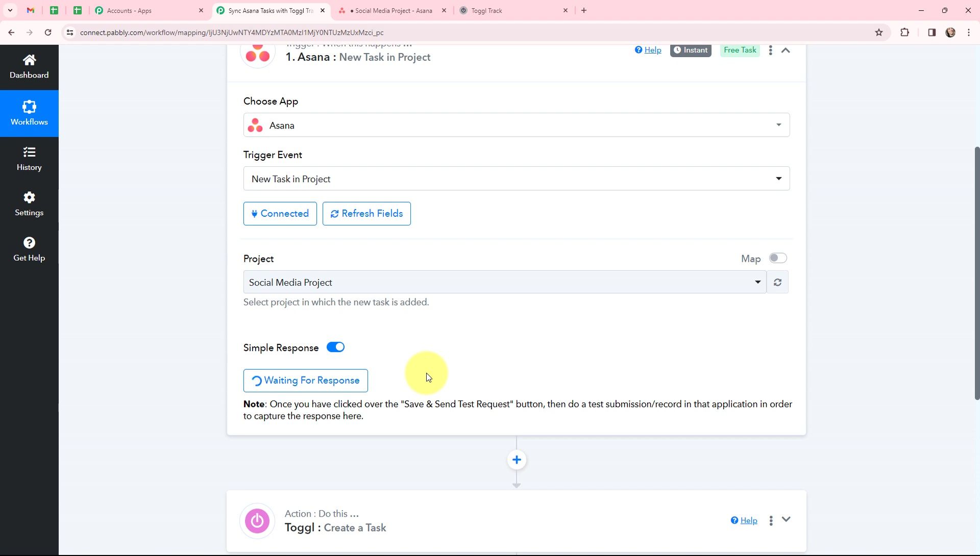Open the tab search dropdown arrow
Viewport: 980px width, 556px height.
(x=10, y=10)
